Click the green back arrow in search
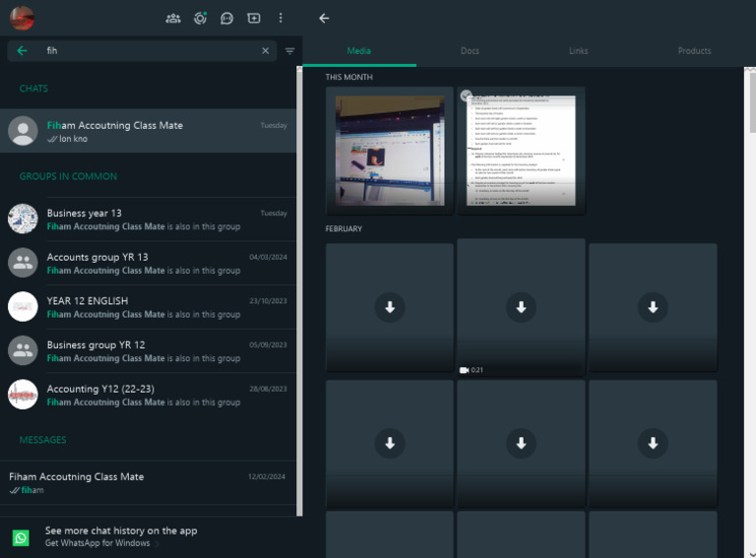 [x=22, y=50]
